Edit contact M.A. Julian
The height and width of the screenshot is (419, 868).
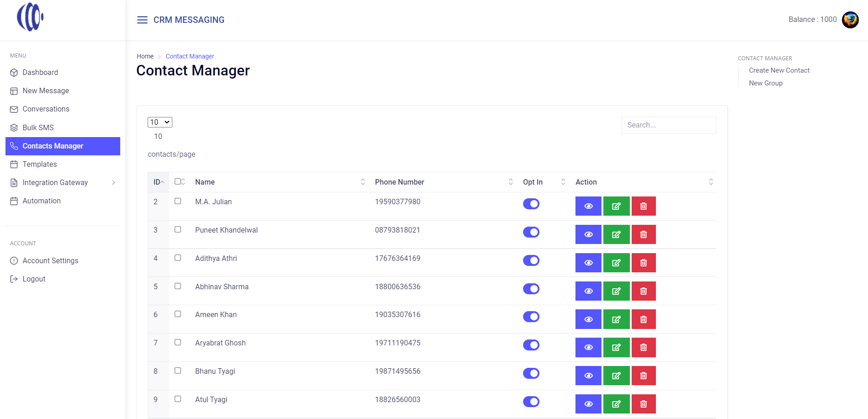pos(616,206)
